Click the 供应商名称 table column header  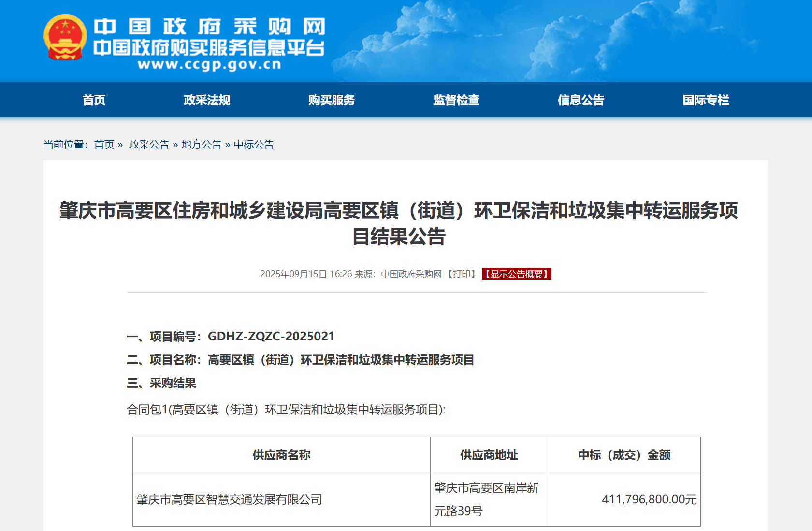(x=281, y=455)
